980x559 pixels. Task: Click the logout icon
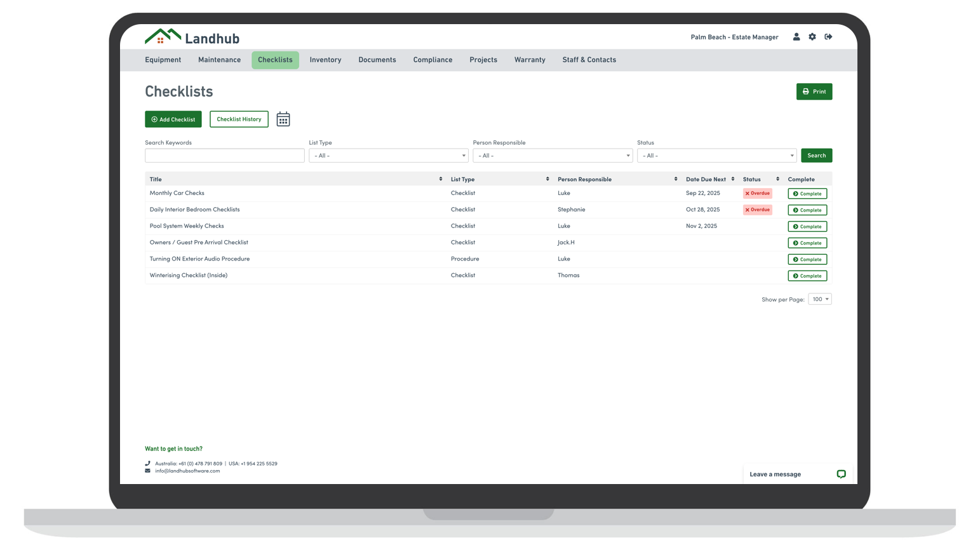click(828, 37)
